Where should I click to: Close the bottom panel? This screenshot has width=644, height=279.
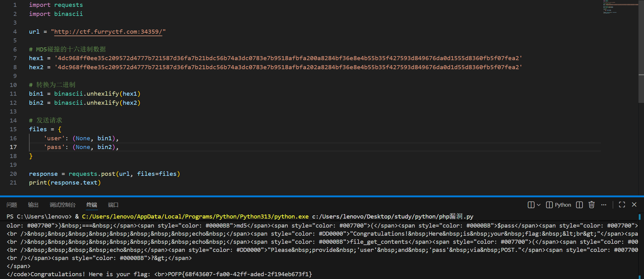[x=634, y=205]
